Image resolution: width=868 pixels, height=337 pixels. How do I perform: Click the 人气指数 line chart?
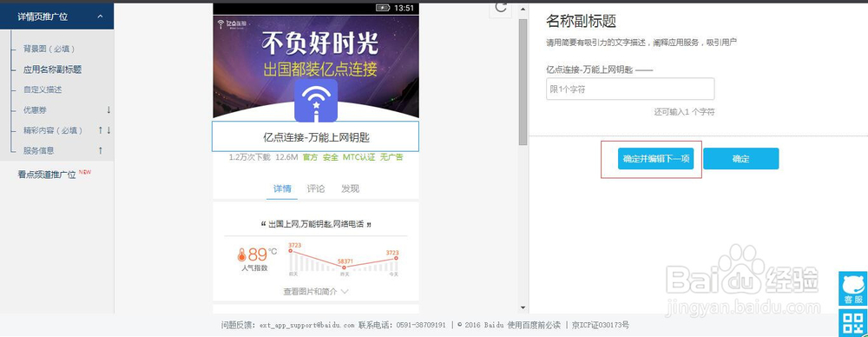coord(343,260)
